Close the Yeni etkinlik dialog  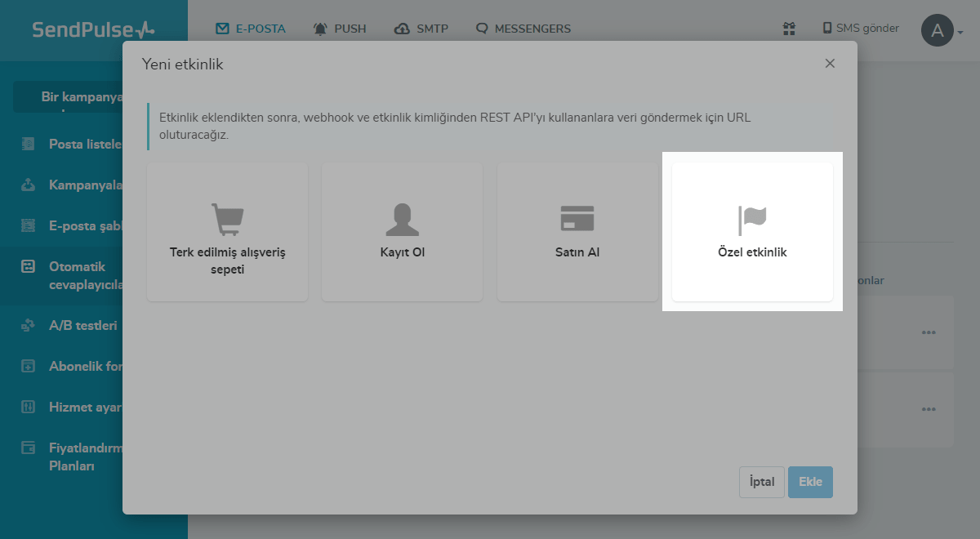point(830,64)
